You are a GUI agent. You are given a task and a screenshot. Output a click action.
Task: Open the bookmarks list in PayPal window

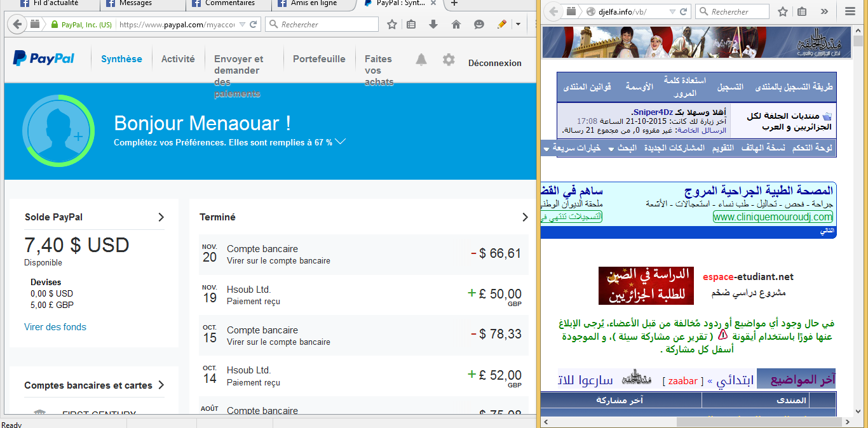click(x=412, y=25)
